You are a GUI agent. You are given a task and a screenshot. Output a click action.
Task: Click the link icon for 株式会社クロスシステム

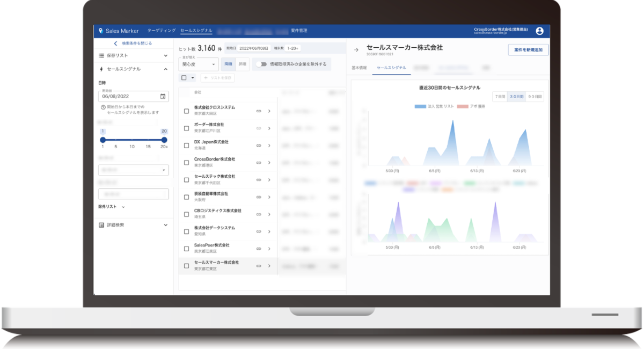point(258,111)
